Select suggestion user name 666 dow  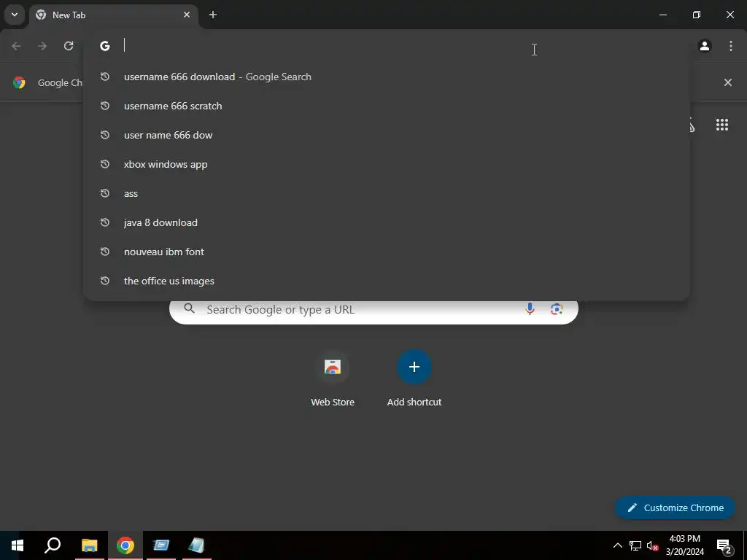pyautogui.click(x=387, y=135)
